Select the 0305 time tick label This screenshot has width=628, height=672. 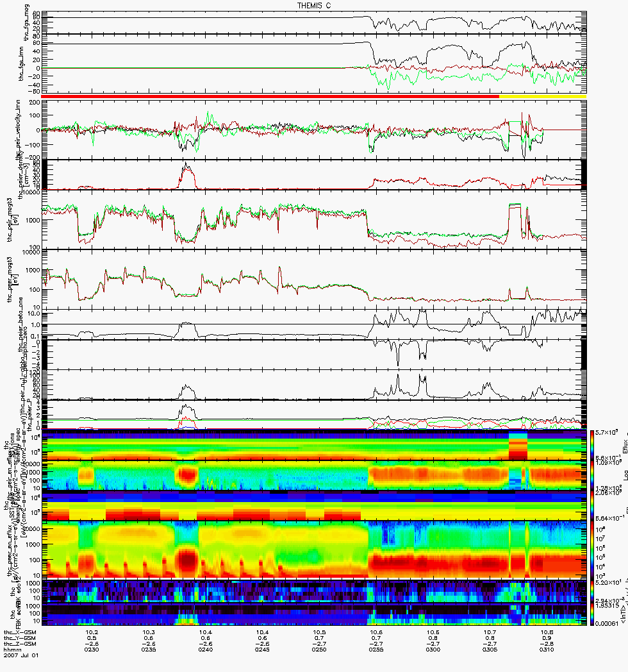click(490, 650)
